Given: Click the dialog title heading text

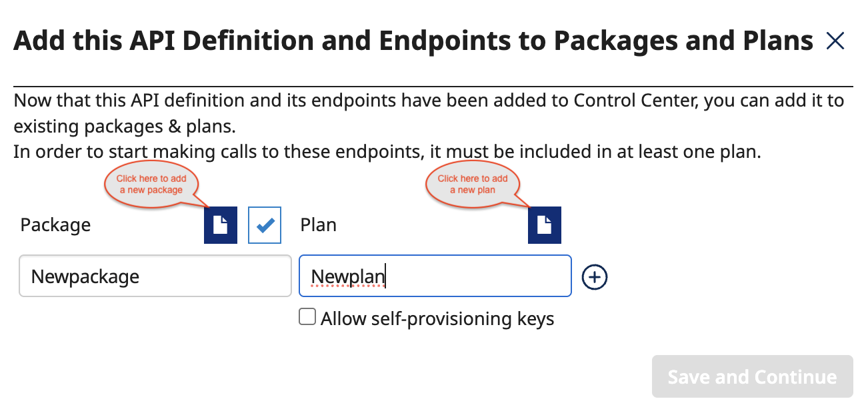Looking at the screenshot, I should coord(413,41).
